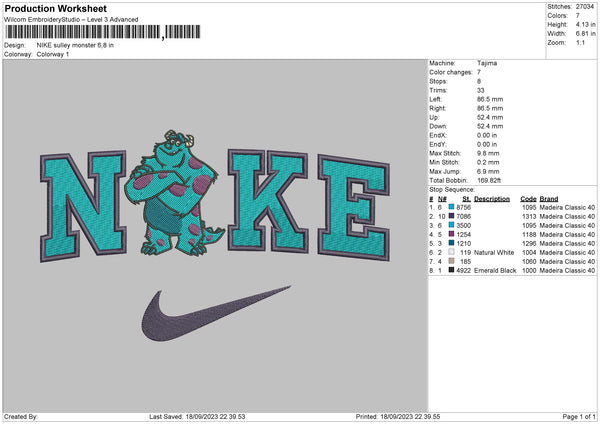The width and height of the screenshot is (600, 424).
Task: Select the Max Stitch value "9.8 mm"
Action: (488, 153)
